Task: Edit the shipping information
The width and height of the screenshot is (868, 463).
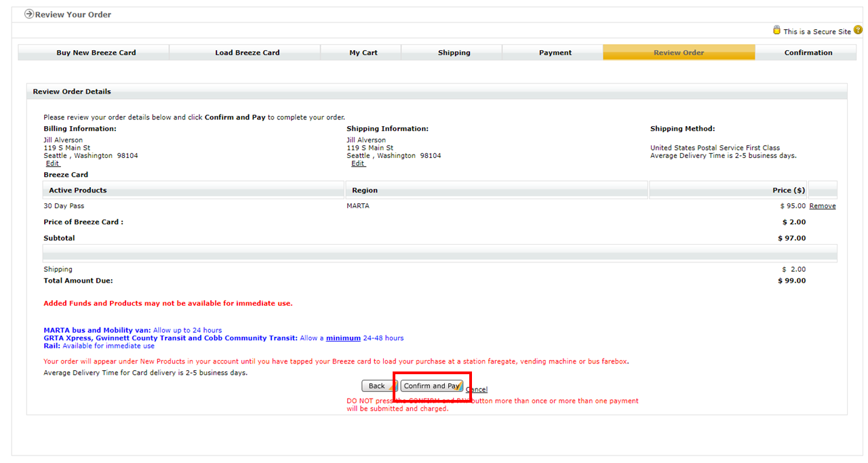Action: (358, 163)
